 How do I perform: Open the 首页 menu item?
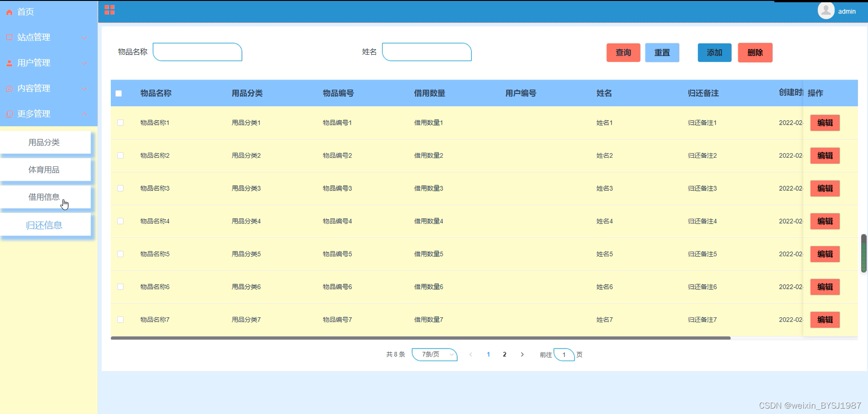(49, 12)
